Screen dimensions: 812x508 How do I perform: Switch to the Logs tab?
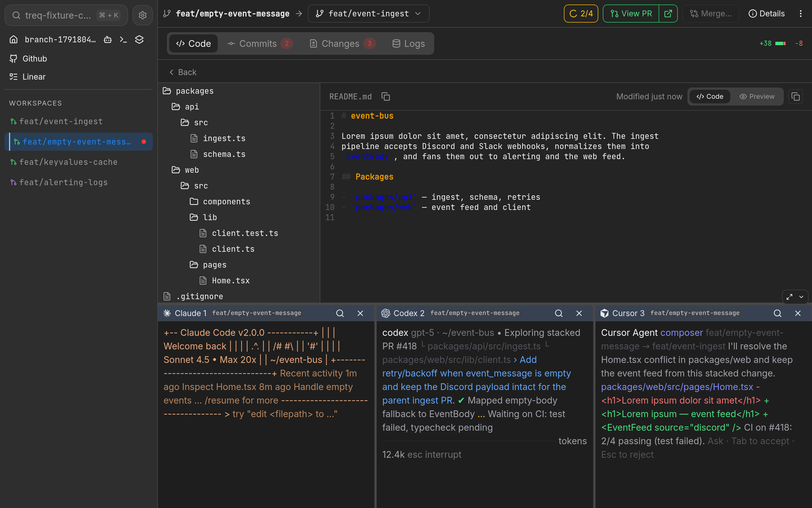pos(409,44)
